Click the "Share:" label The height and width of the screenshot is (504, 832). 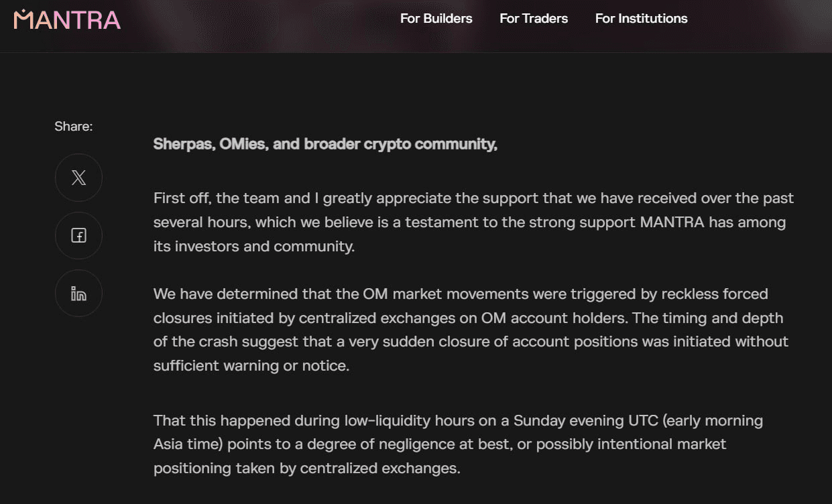(74, 126)
